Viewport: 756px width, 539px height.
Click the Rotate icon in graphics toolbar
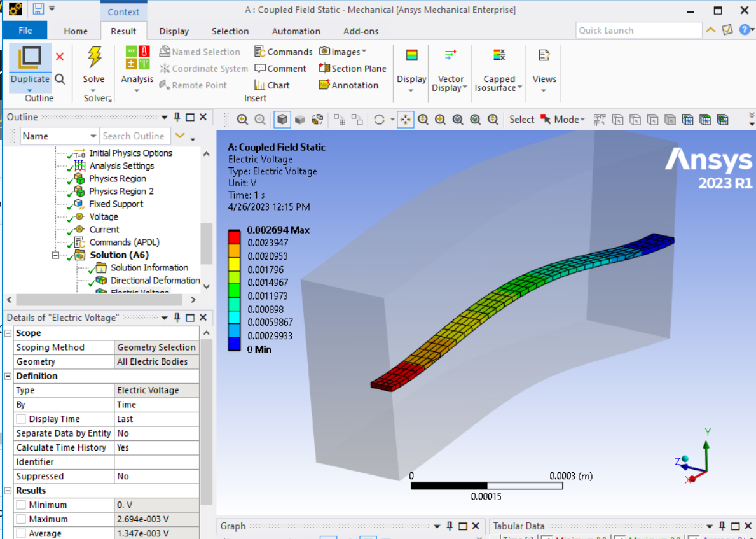pos(380,120)
